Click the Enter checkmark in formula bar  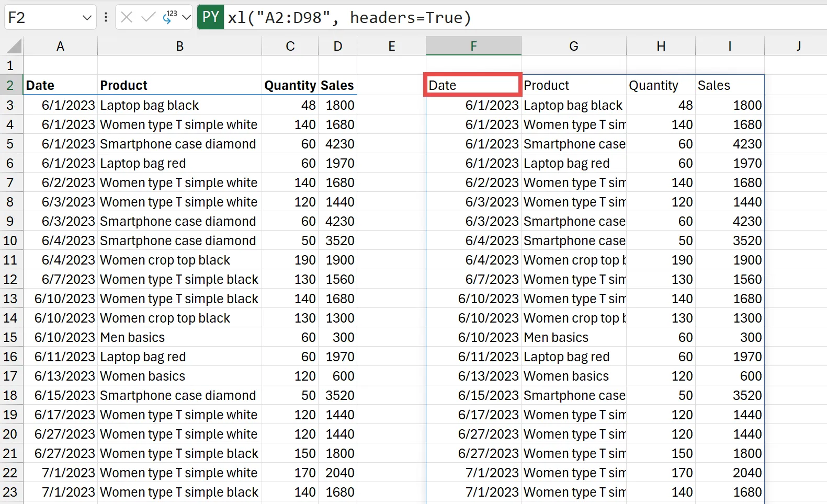pos(148,18)
